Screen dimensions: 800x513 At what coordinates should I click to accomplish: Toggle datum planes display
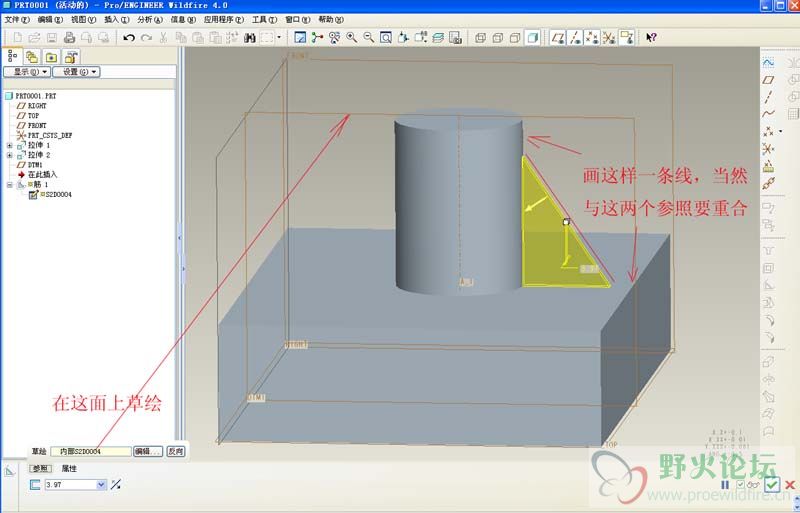coord(558,37)
